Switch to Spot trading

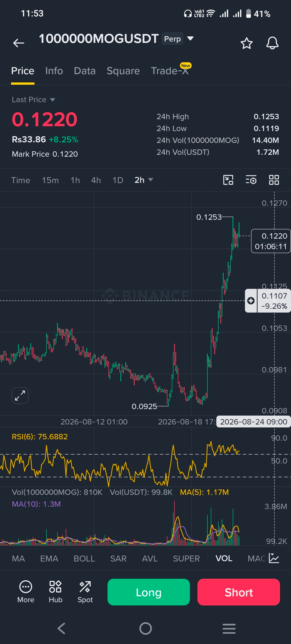(x=85, y=592)
